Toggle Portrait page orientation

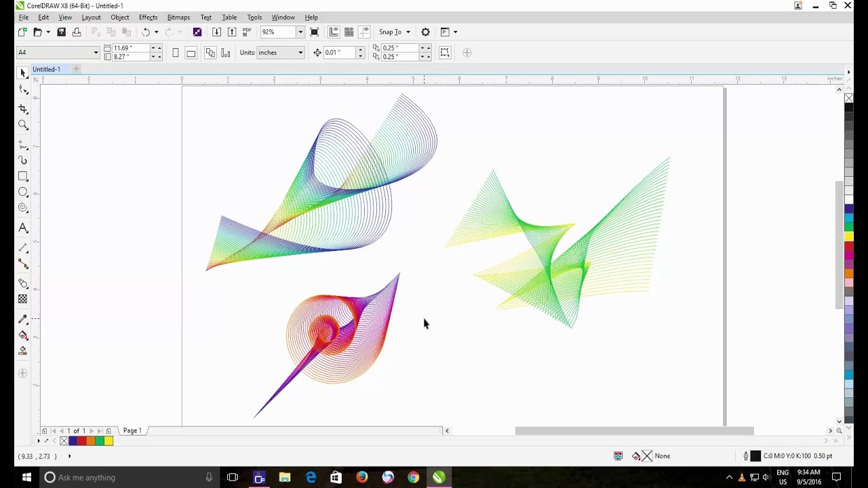[176, 53]
